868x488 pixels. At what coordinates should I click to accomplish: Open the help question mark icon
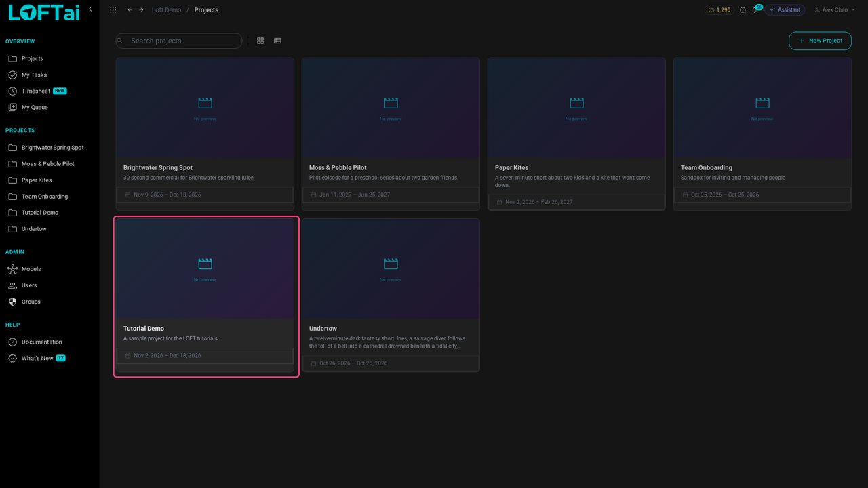(743, 10)
